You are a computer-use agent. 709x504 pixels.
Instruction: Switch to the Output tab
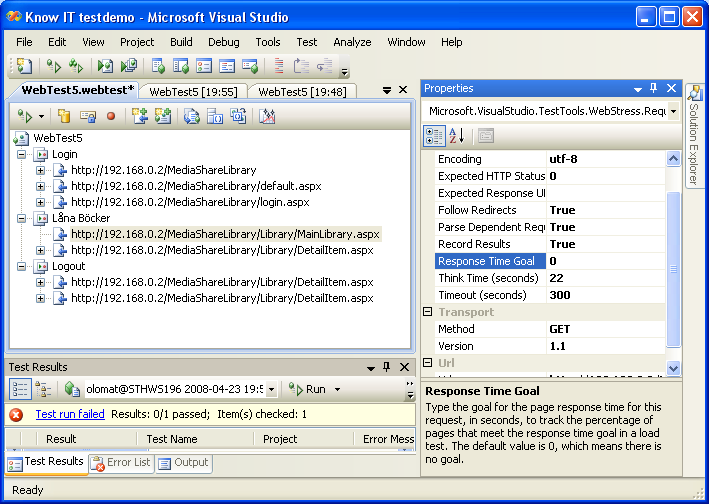pos(184,462)
